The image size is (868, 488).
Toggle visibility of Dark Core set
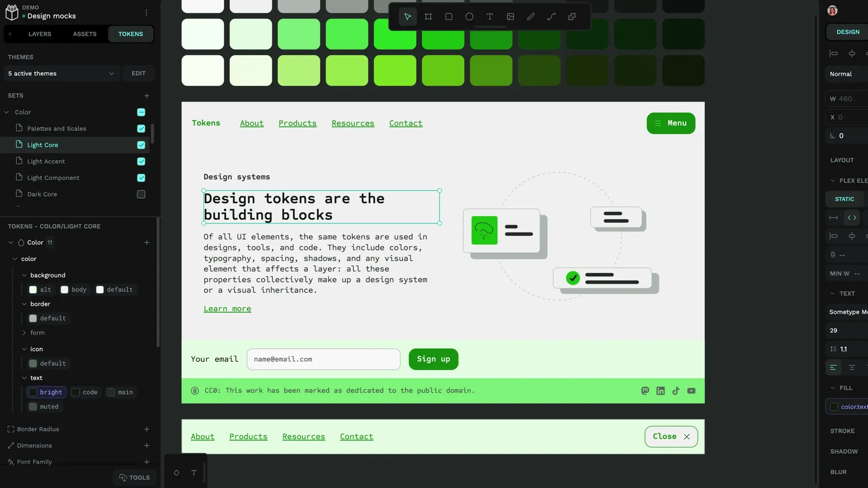141,194
